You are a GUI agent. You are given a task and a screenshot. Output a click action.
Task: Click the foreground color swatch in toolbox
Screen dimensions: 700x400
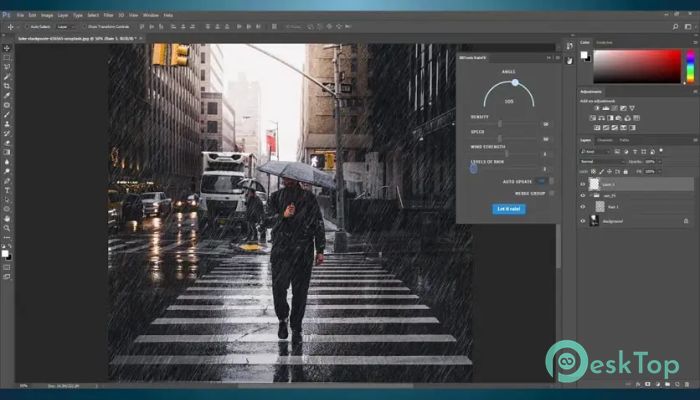(x=4, y=254)
